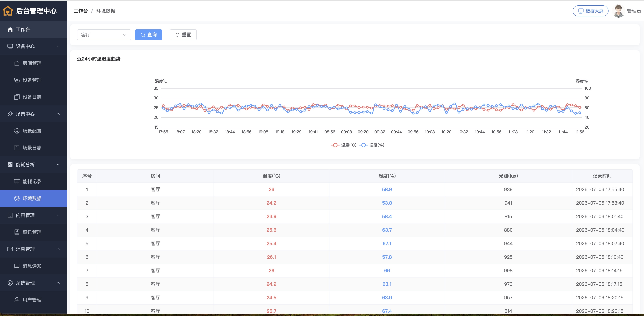
Task: Click the 消息通知 chat icon
Action: [17, 266]
